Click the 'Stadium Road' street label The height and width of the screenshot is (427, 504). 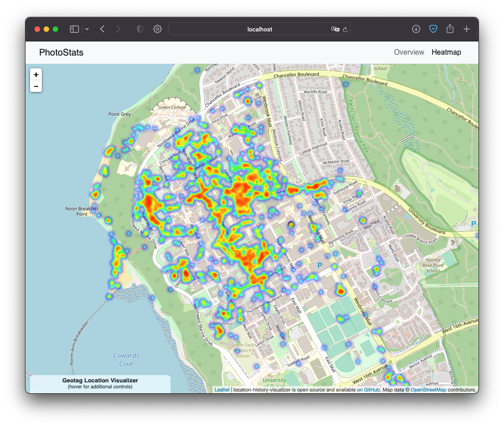(298, 361)
